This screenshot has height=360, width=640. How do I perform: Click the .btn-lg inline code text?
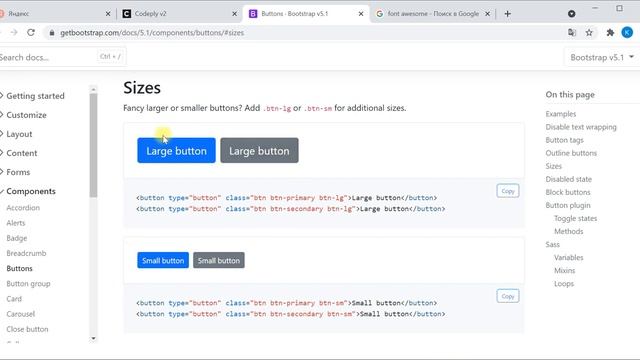click(277, 109)
